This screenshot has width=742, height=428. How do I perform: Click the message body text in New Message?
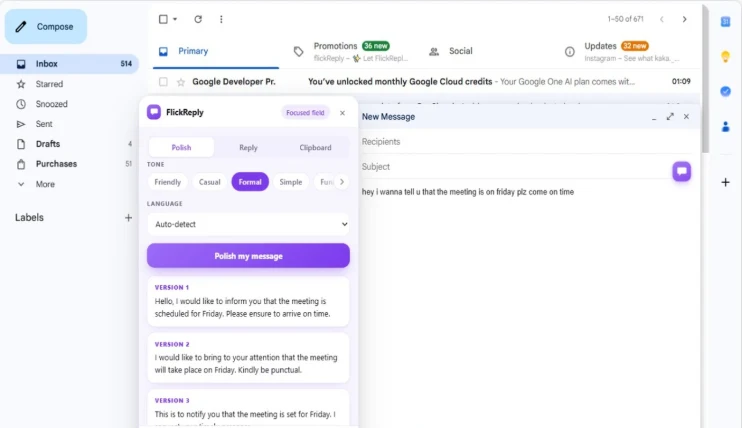(x=468, y=192)
